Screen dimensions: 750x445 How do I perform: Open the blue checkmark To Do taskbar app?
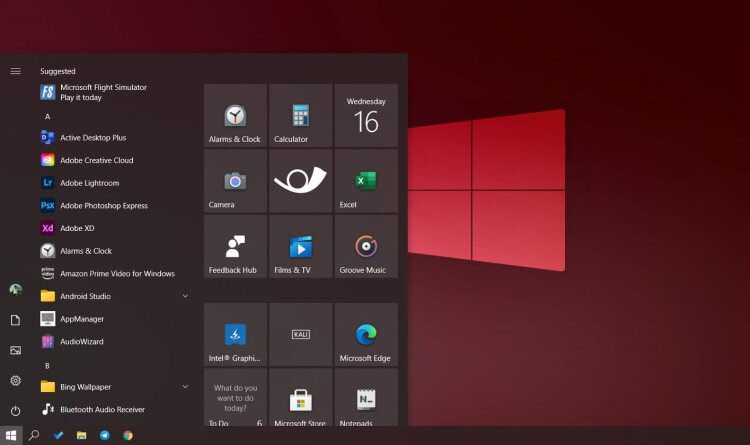pyautogui.click(x=58, y=435)
